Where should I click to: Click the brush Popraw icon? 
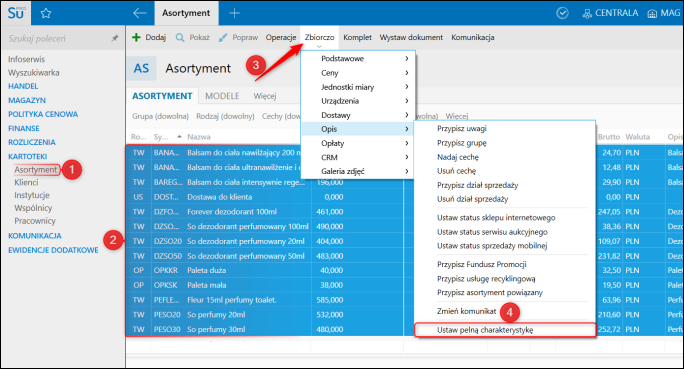click(x=223, y=38)
